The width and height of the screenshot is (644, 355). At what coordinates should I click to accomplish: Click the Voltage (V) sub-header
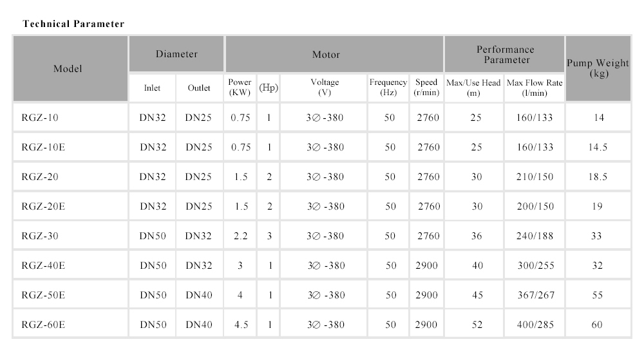point(325,88)
